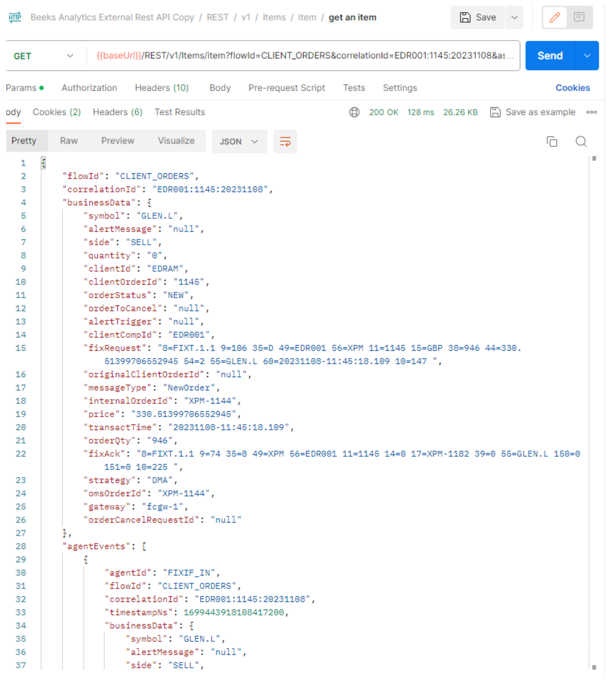Click the 200 OK status
The height and width of the screenshot is (681, 616).
coord(383,112)
